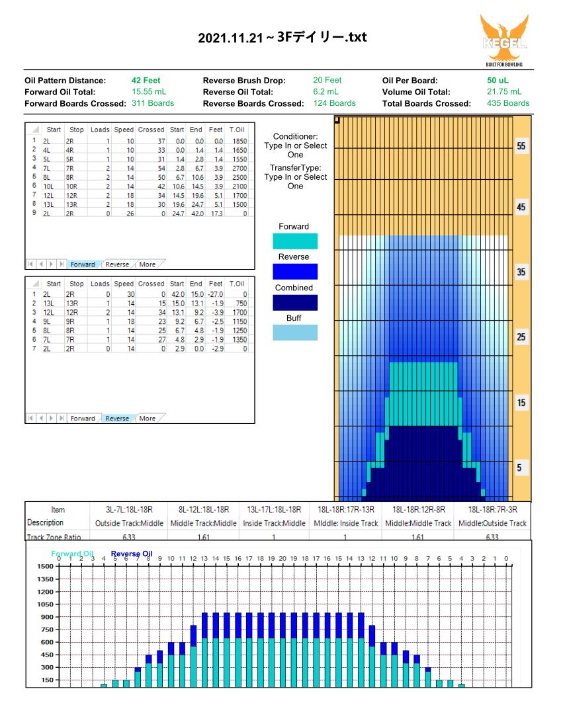Next sheet arrow in top loads table

51,264
